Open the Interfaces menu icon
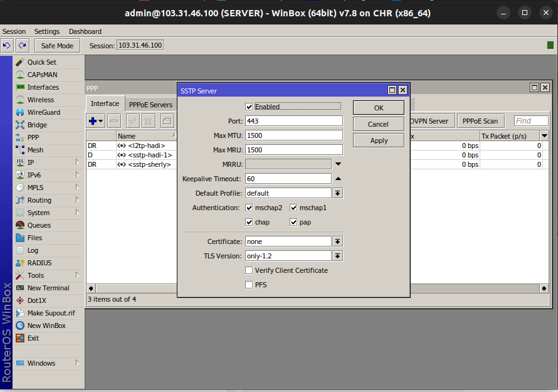Viewport: 558px width, 392px height. 20,87
